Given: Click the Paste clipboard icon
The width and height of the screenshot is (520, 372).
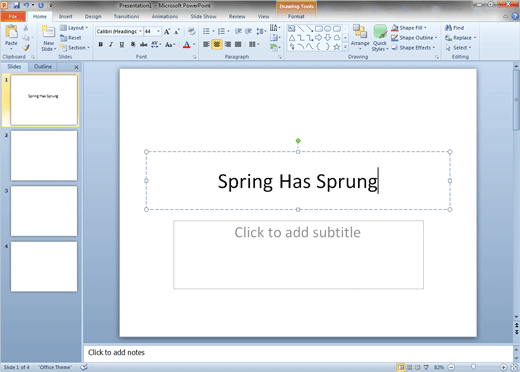Looking at the screenshot, I should point(11,32).
